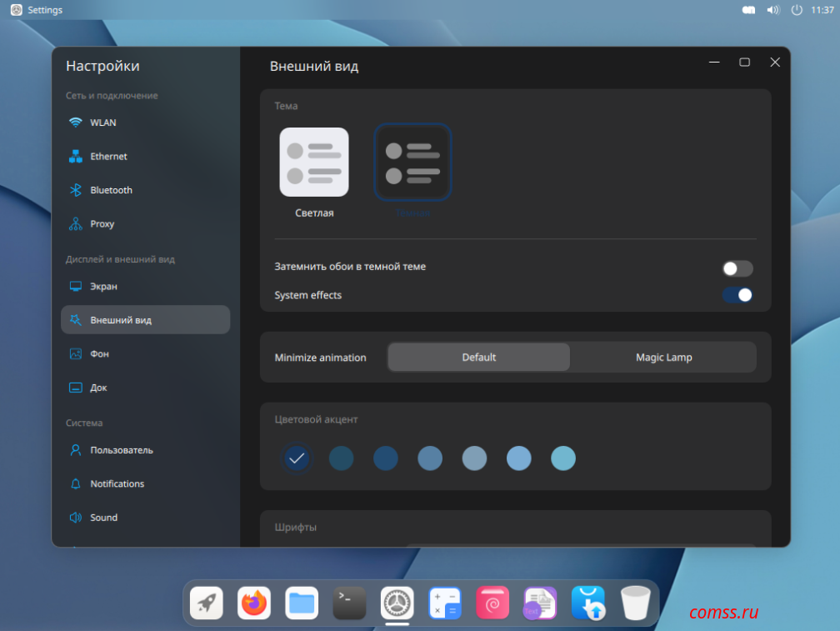Open Экран display settings
Image resolution: width=840 pixels, height=631 pixels.
pos(145,286)
